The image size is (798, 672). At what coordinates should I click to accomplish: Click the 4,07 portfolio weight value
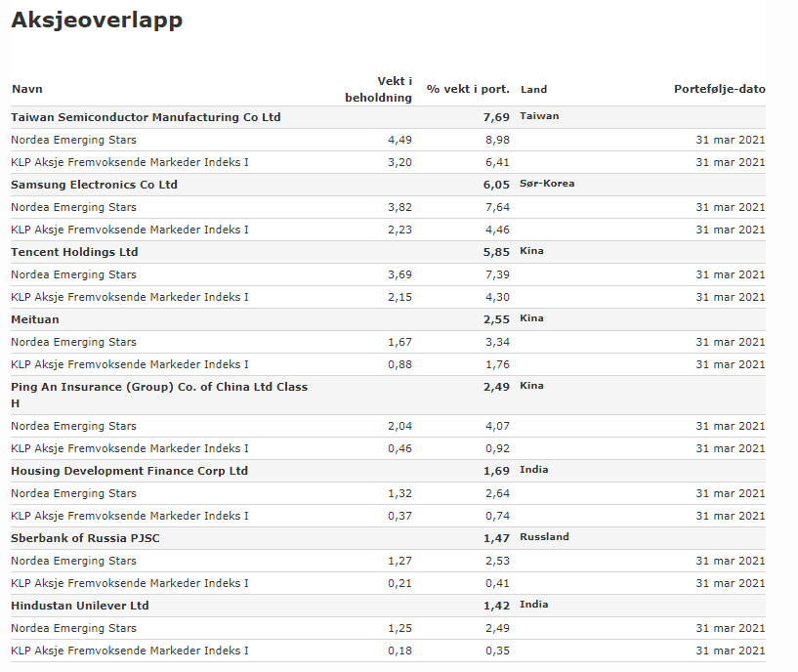[x=497, y=426]
